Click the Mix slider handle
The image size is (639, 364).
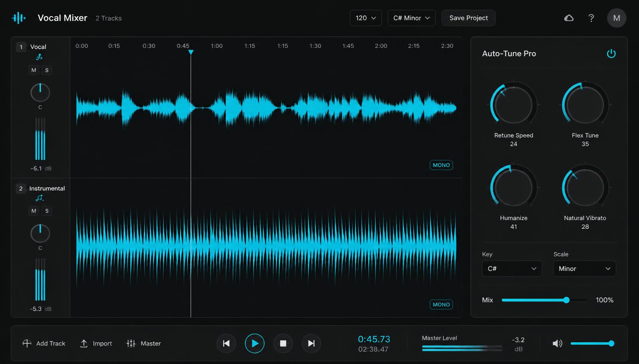pyautogui.click(x=566, y=300)
